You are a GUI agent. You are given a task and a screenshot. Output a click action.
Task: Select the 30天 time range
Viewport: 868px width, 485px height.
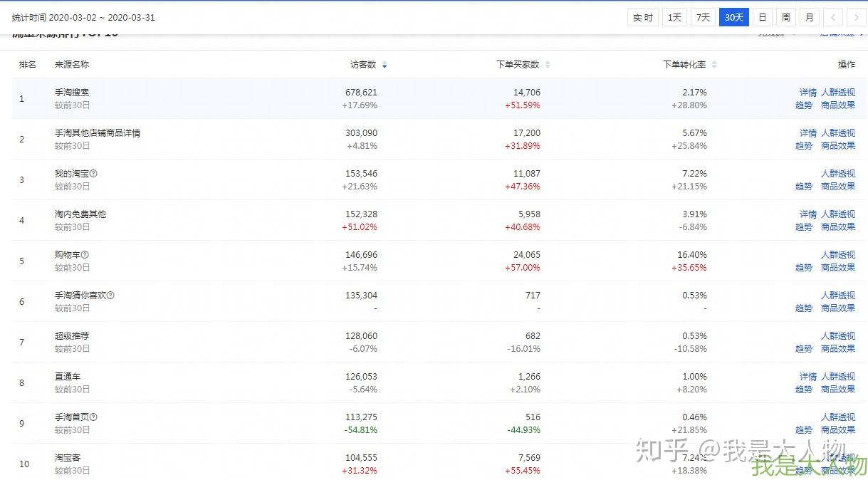point(734,17)
